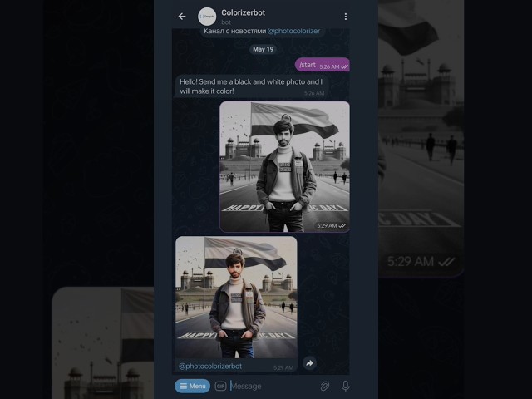Screen dimensions: 532x399
Task: Focus the Message input field
Action: (x=273, y=386)
